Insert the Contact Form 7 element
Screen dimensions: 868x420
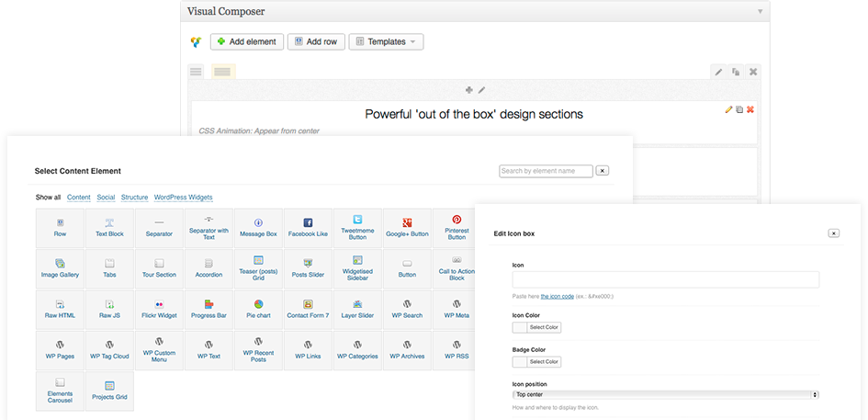pos(308,309)
